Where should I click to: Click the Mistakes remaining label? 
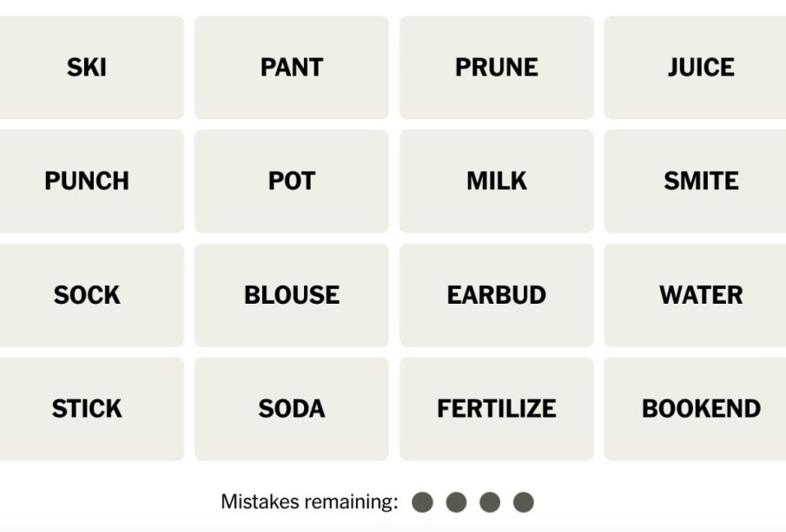click(x=309, y=502)
